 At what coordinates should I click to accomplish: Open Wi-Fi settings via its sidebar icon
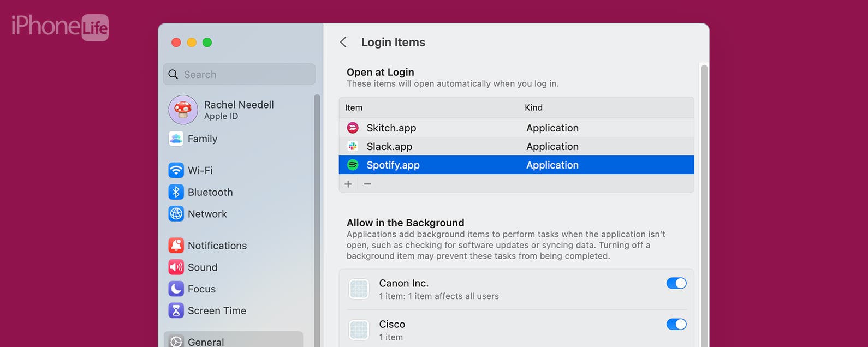click(x=176, y=170)
